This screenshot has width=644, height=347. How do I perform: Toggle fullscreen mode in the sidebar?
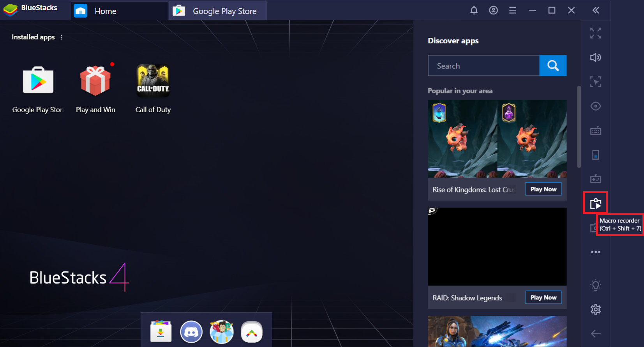point(596,33)
